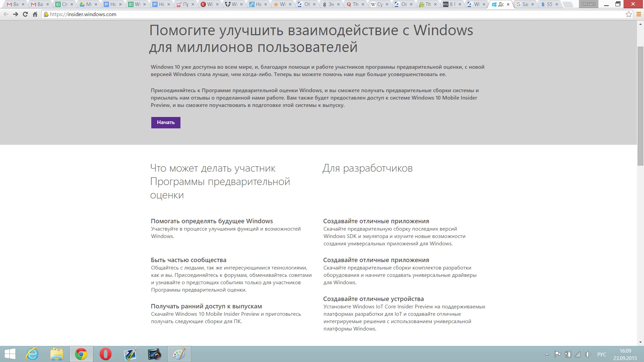Screen dimensions: 644x362
Task: Click the scrollbar down arrow
Action: click(x=640, y=342)
